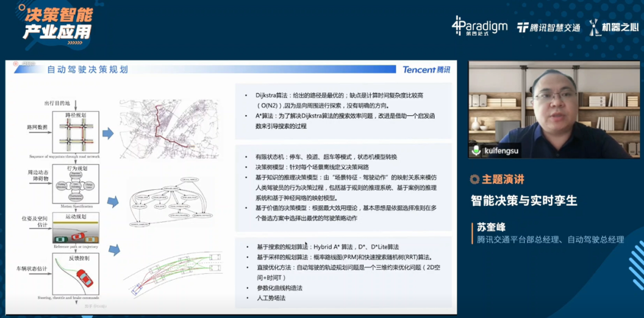Image resolution: width=644 pixels, height=318 pixels.
Task: Click the orange ring icon beside 主题演讲
Action: pos(475,179)
